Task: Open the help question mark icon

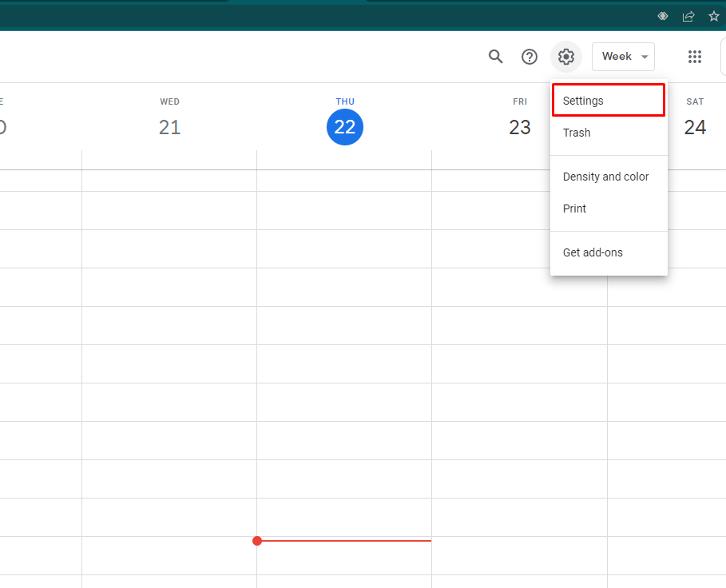Action: pyautogui.click(x=530, y=57)
